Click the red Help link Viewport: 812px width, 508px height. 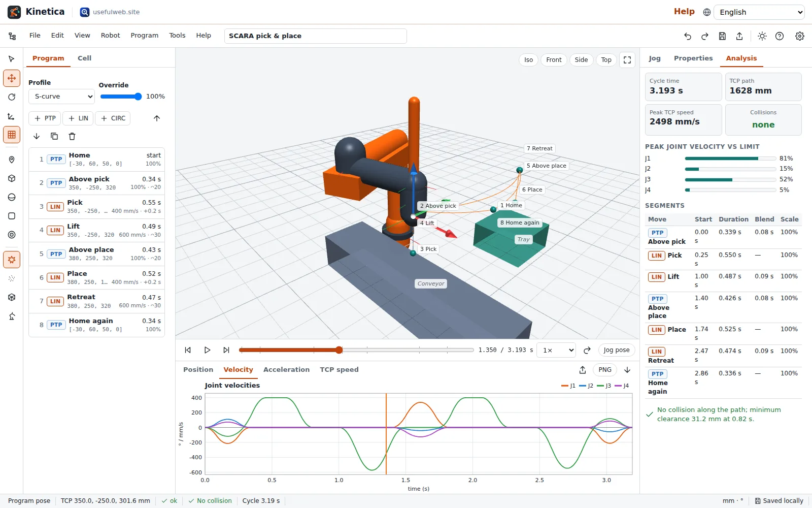[x=684, y=12]
